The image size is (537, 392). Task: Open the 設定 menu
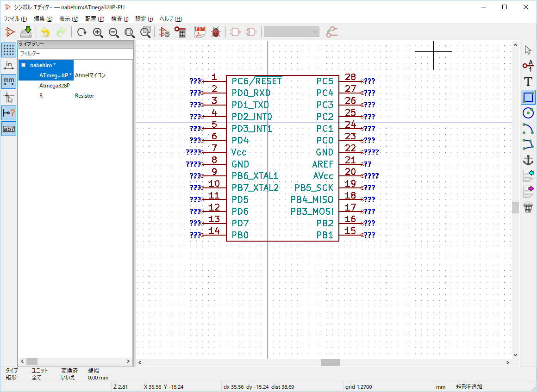coord(144,19)
